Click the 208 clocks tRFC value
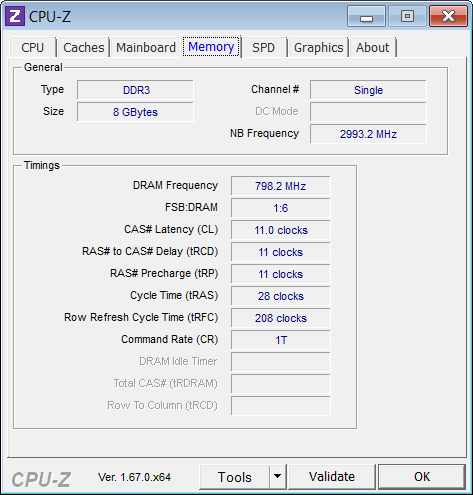Viewport: 473px width, 495px height. click(x=281, y=318)
